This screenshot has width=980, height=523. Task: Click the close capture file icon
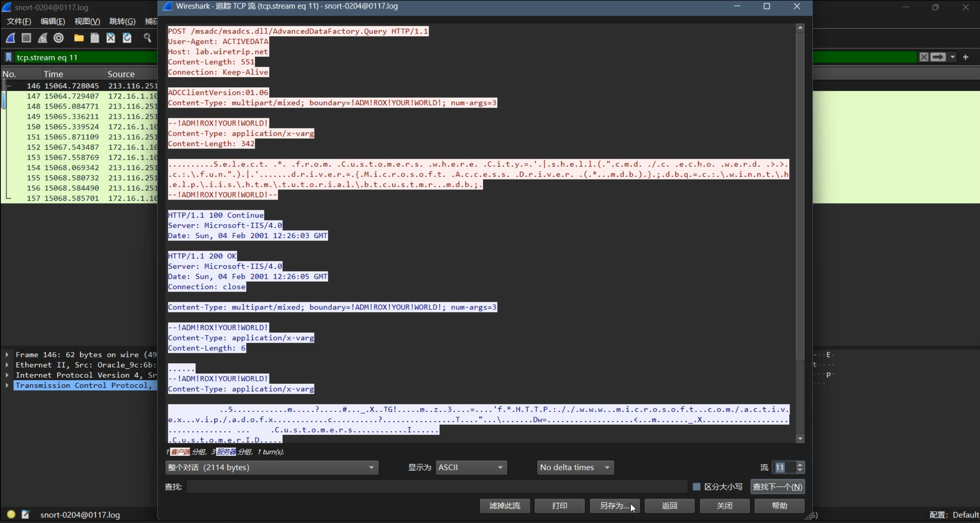(111, 38)
